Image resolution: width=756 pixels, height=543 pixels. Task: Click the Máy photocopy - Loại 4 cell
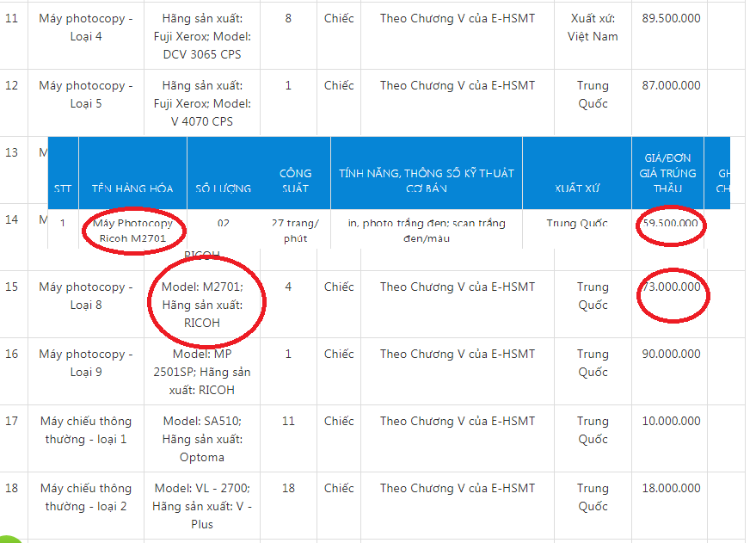click(x=85, y=28)
